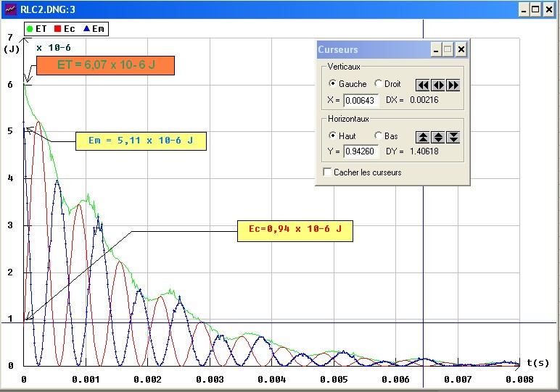
Task: Click the RLC2.DNG window title icon
Action: coord(10,9)
